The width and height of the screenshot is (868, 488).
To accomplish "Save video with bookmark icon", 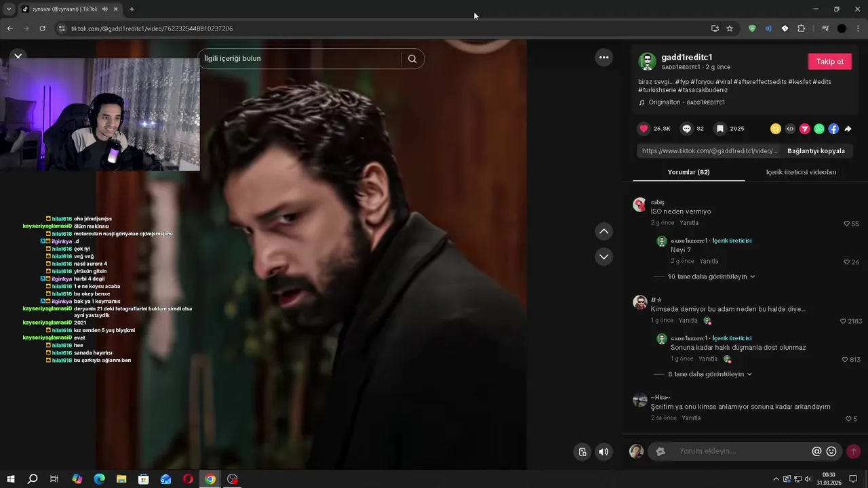I will point(720,129).
